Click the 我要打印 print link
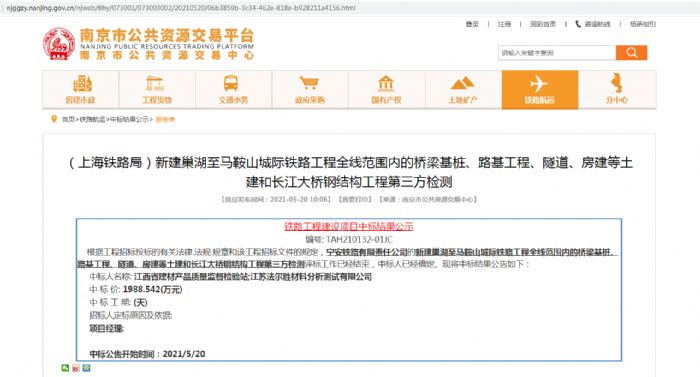The width and height of the screenshot is (700, 377). tap(355, 199)
